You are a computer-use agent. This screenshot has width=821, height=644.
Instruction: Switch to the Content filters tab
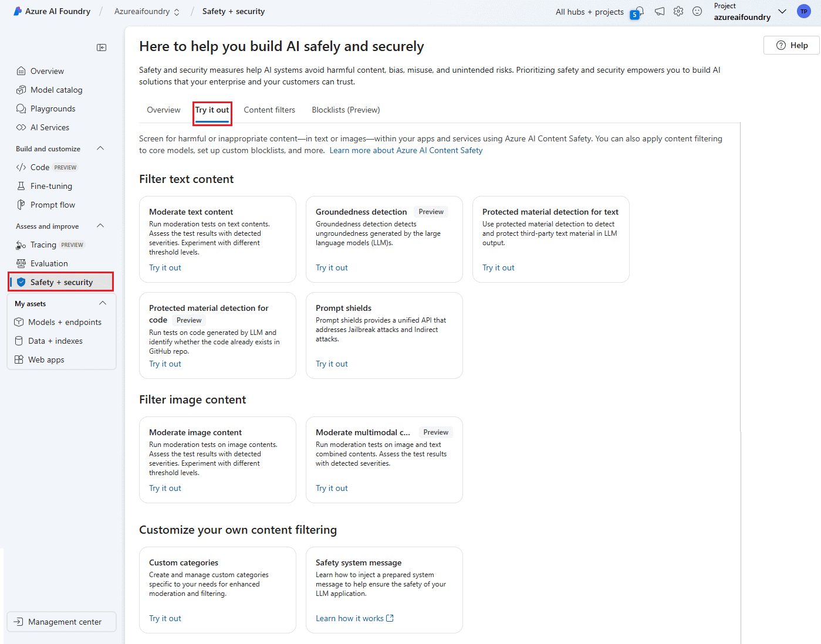coord(269,110)
